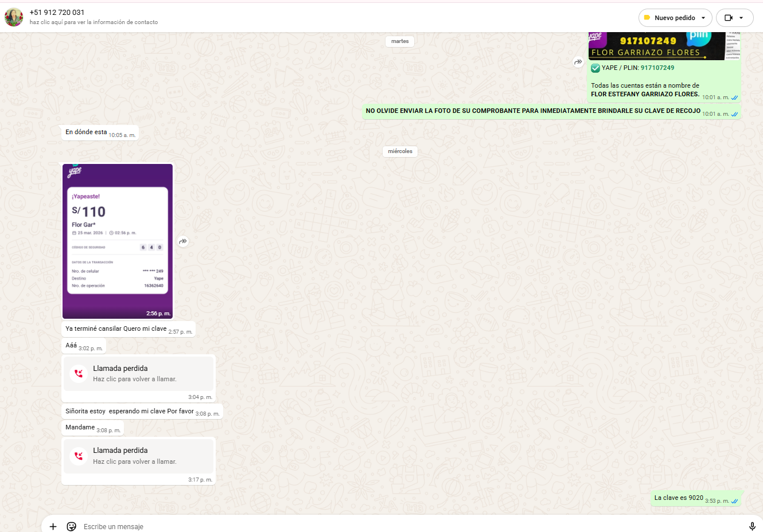Click the Yape number 917107249 link
The image size is (763, 532).
click(x=657, y=68)
